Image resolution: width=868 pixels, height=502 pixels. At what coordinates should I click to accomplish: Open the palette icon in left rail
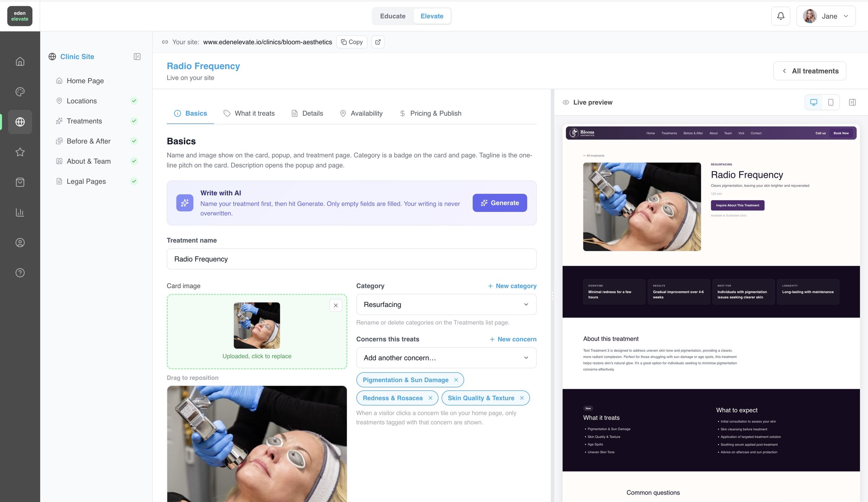[x=20, y=92]
